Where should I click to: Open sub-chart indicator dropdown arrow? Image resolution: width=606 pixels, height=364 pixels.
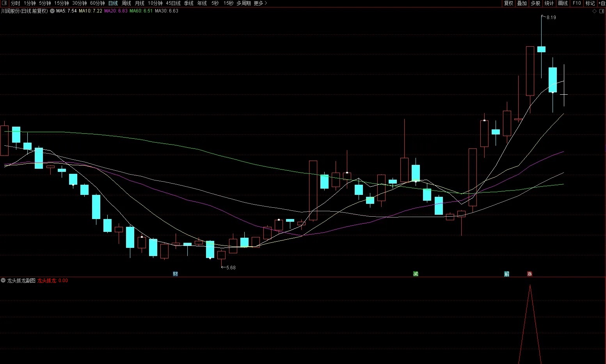3,281
